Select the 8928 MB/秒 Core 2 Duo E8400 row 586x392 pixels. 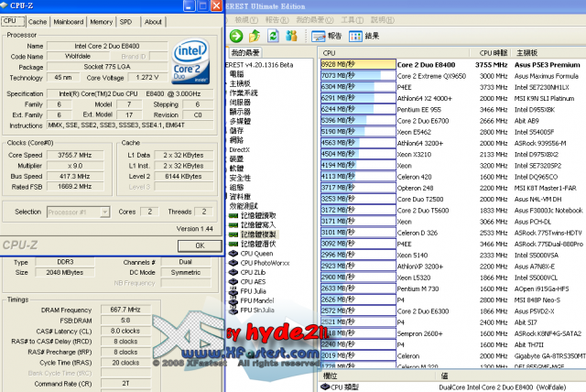click(x=452, y=65)
